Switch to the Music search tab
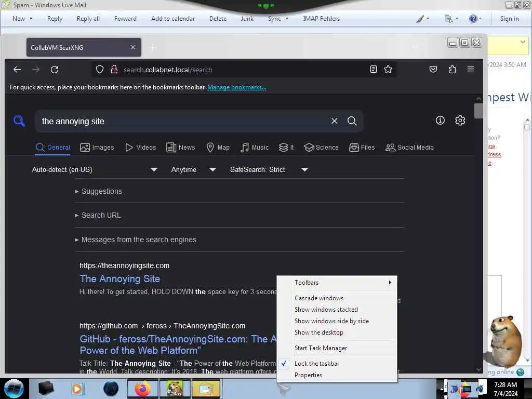 [x=255, y=147]
